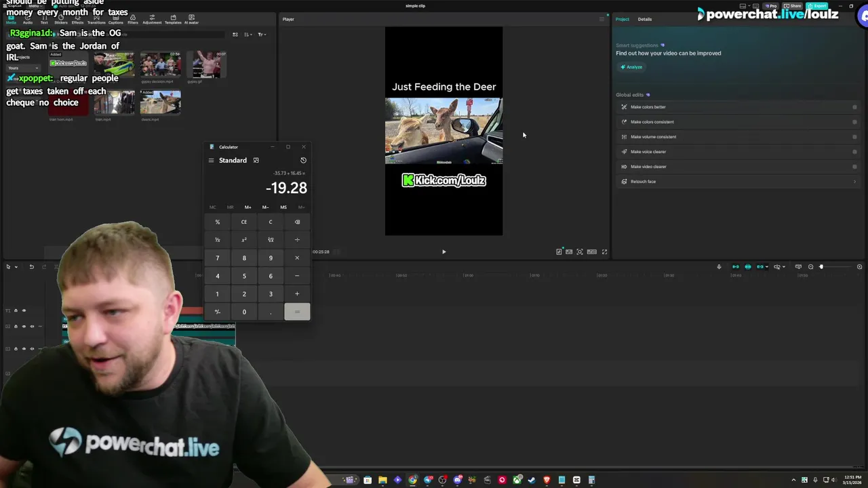Screen dimensions: 868x488
Task: Click the Calculator divide key
Action: click(x=297, y=240)
